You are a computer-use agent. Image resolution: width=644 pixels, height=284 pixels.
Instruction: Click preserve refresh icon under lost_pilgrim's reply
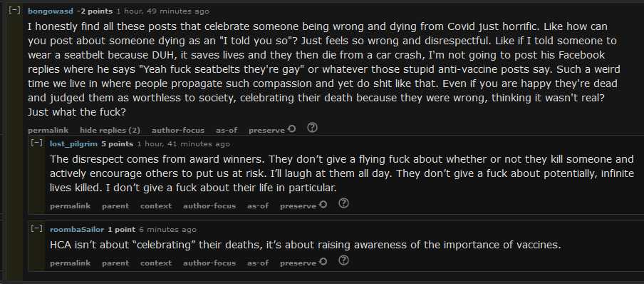coord(323,205)
